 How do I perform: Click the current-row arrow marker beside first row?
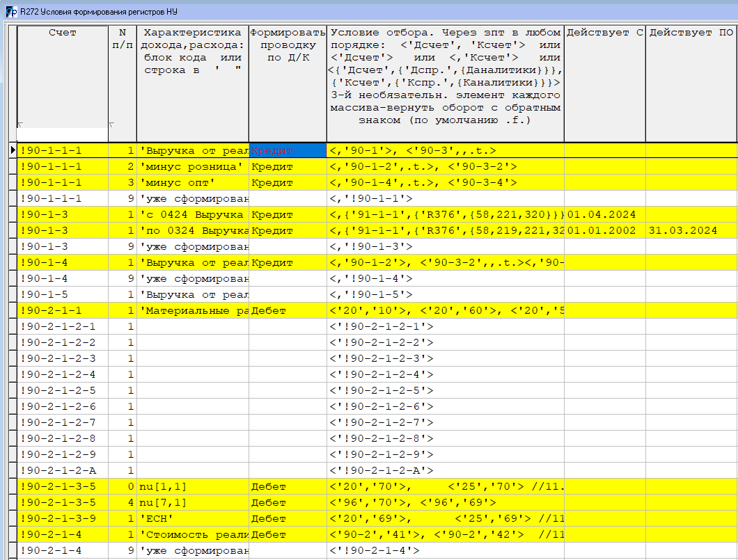tap(12, 150)
